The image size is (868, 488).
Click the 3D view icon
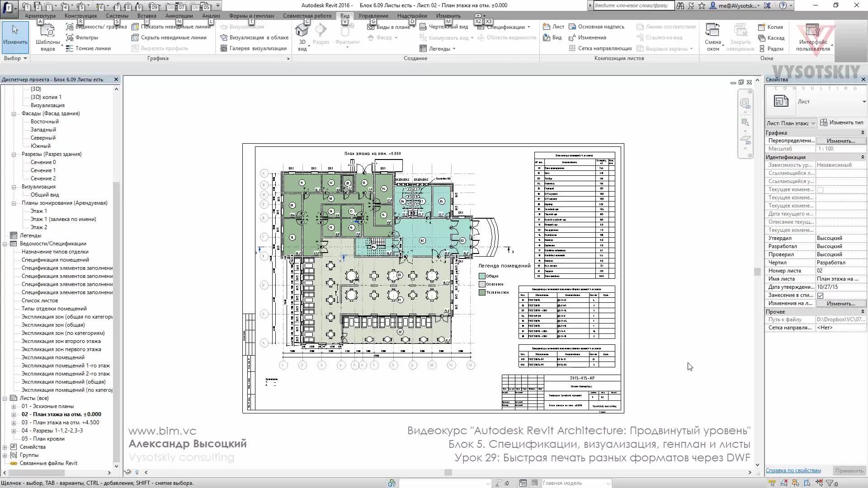coord(302,31)
